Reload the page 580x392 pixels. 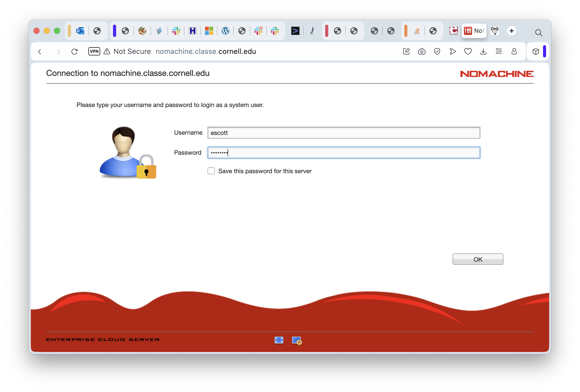click(74, 52)
